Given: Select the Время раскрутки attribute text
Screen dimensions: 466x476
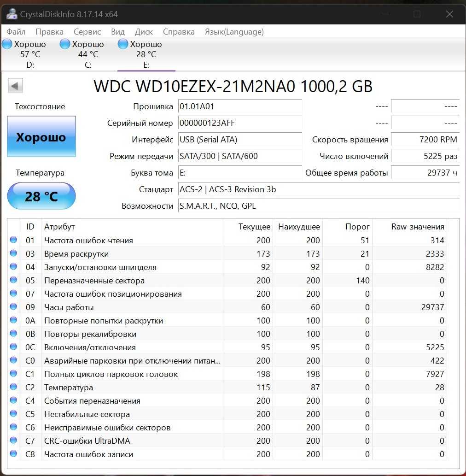Looking at the screenshot, I should coord(76,254).
